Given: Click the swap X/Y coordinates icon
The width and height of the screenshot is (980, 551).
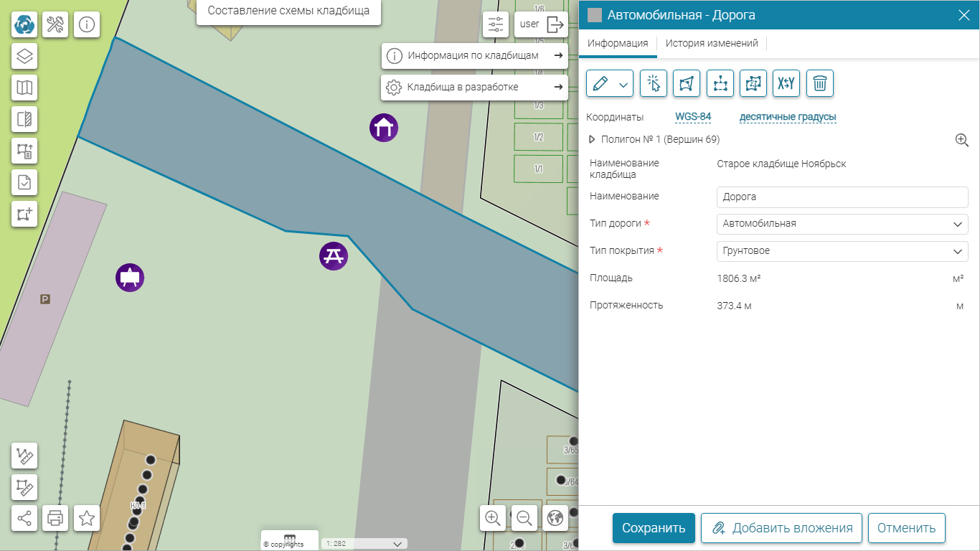Looking at the screenshot, I should 786,84.
